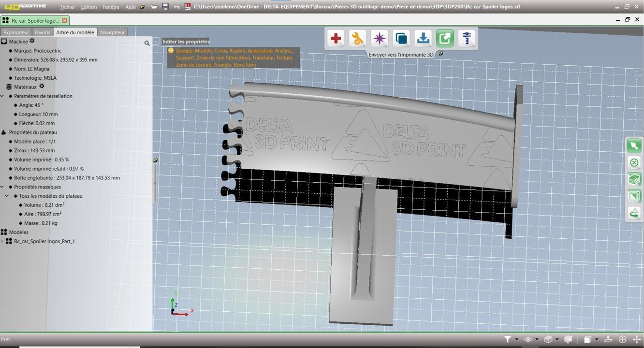The width and height of the screenshot is (644, 348).
Task: Click the Trancheur property link
Action: click(263, 58)
